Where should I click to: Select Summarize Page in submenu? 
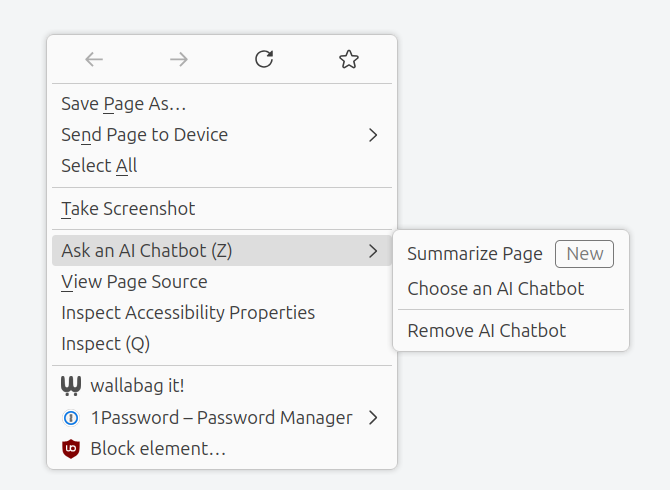(475, 254)
